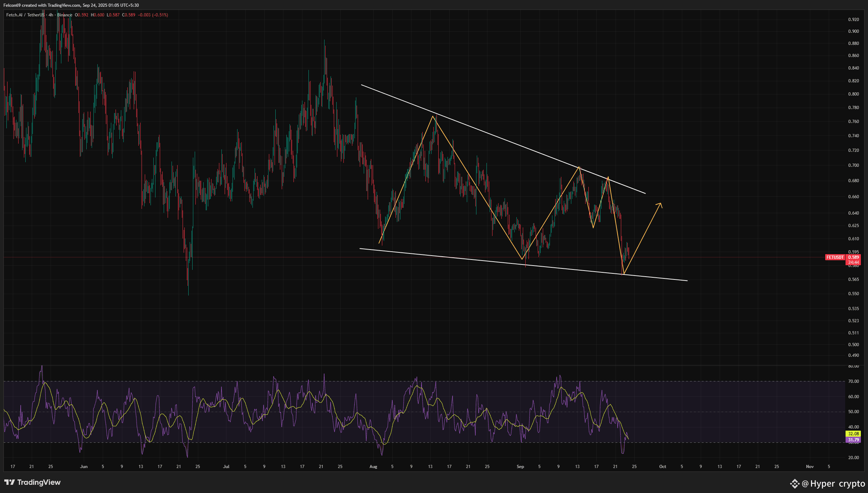
Task: Click the red 0.589 current price tag
Action: 853,257
